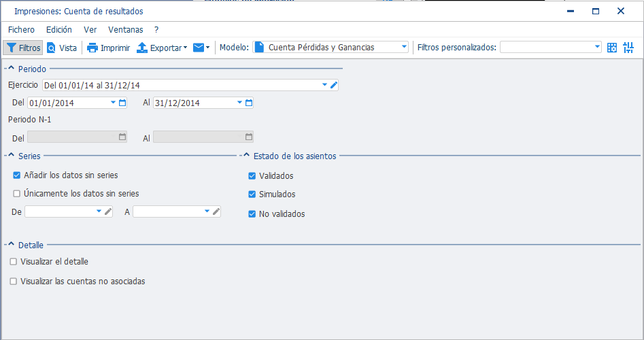Click the Filtros funnel button
This screenshot has width=644, height=340.
coord(23,48)
